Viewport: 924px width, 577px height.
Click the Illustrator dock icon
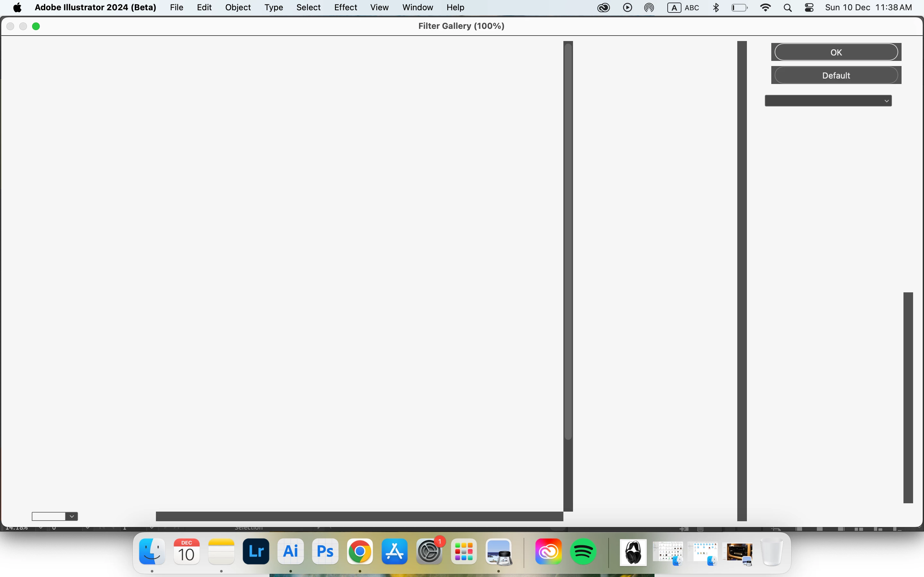290,551
